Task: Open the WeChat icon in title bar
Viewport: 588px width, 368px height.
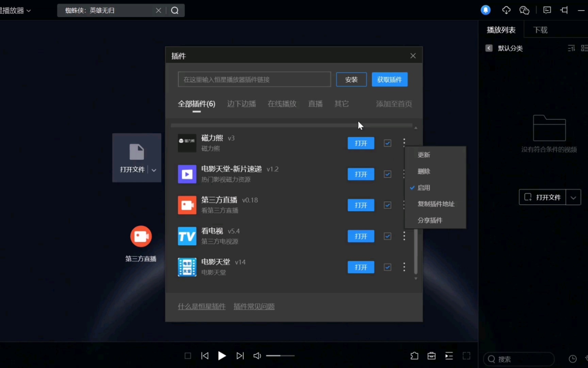Action: coord(524,10)
